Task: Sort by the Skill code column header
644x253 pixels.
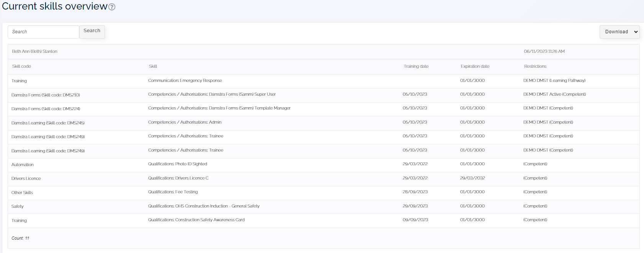Action: tap(21, 67)
